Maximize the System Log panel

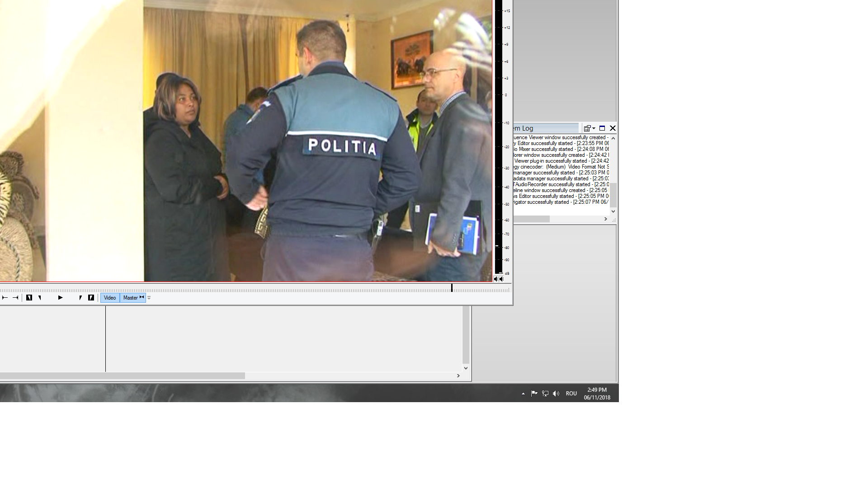click(602, 128)
